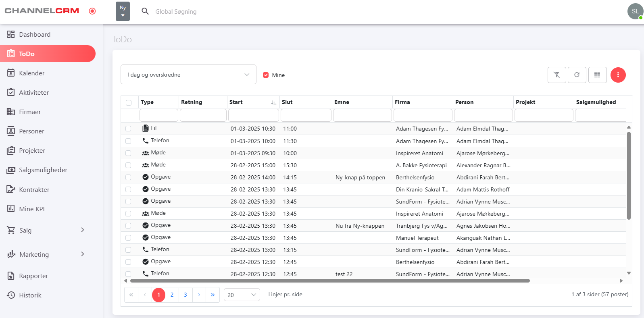This screenshot has width=644, height=318.
Task: Select checkbox for Nu fra Ny-knappen row
Action: pos(128,226)
